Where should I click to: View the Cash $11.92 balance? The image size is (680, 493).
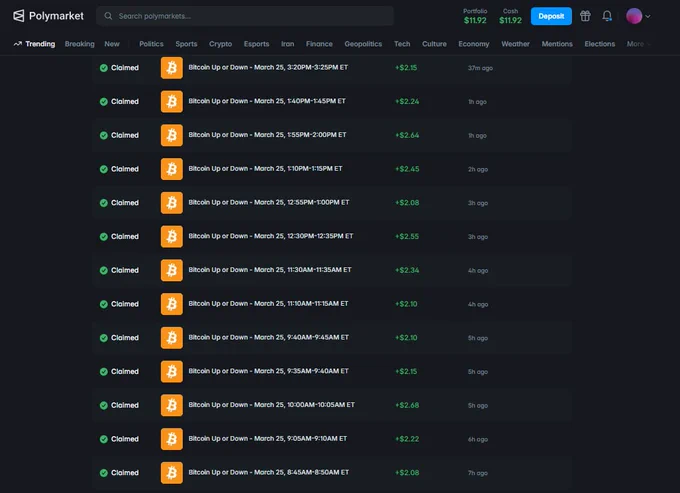[510, 16]
